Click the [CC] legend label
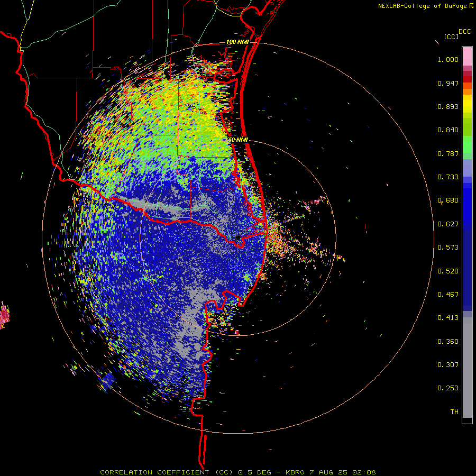This screenshot has height=476, width=476. click(x=452, y=36)
